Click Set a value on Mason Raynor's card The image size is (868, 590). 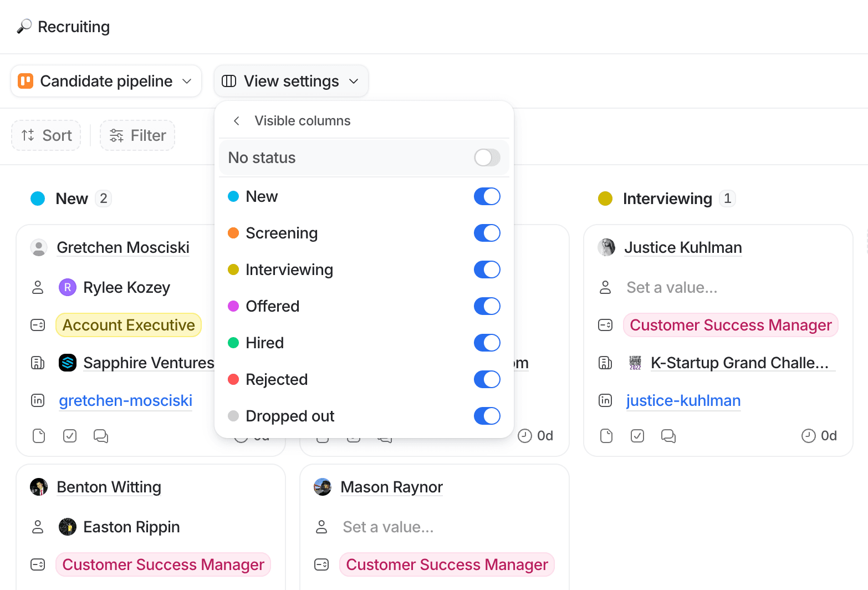click(388, 526)
